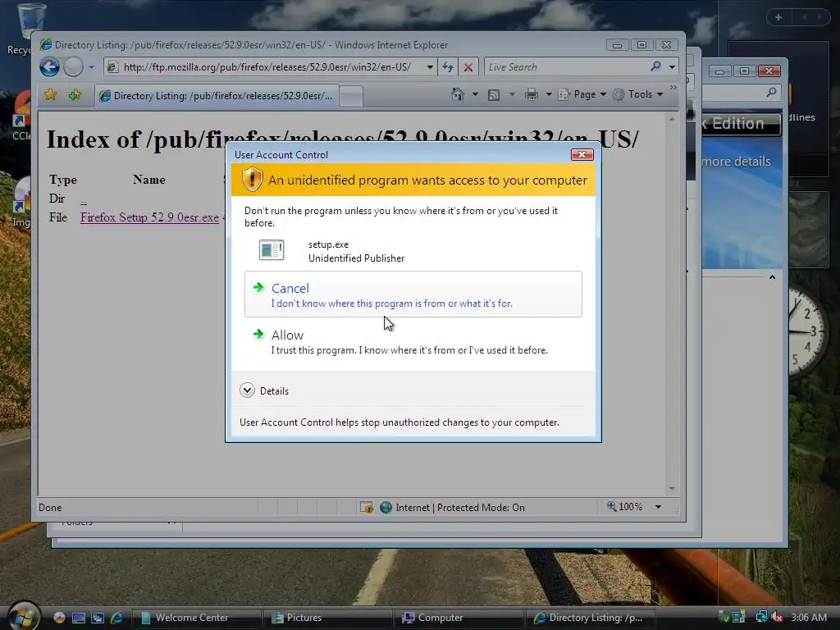Click Show Desktop icon in Quick Launch

coord(79,618)
